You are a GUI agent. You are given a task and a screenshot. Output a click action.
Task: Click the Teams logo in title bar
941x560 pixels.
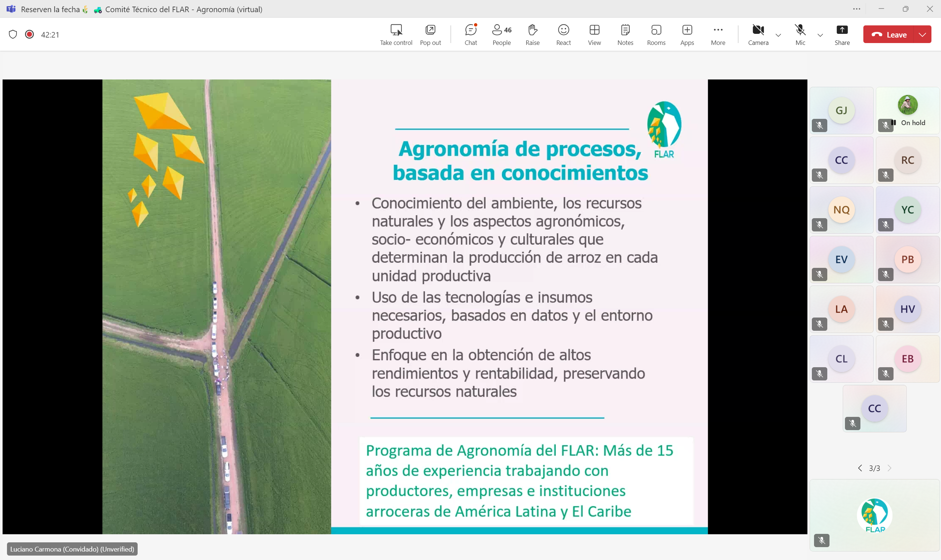11,9
